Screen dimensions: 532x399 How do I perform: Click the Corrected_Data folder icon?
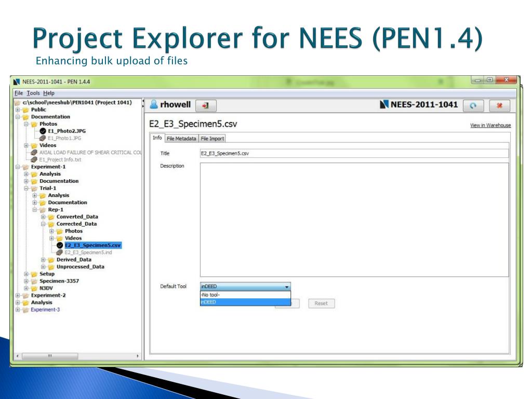pos(51,224)
